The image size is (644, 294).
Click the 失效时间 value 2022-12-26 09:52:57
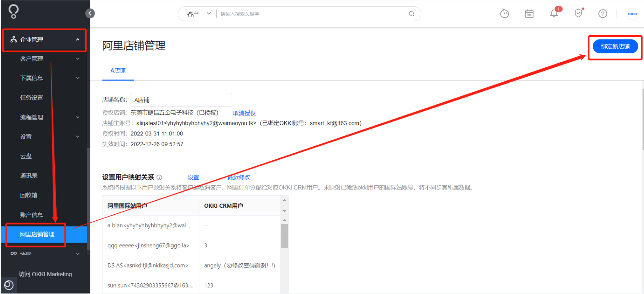point(157,144)
